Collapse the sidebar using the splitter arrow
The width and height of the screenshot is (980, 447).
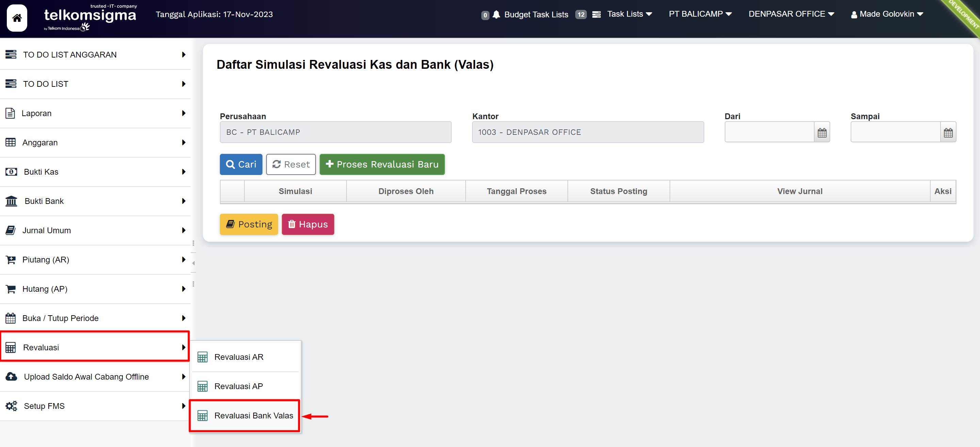[x=194, y=263]
